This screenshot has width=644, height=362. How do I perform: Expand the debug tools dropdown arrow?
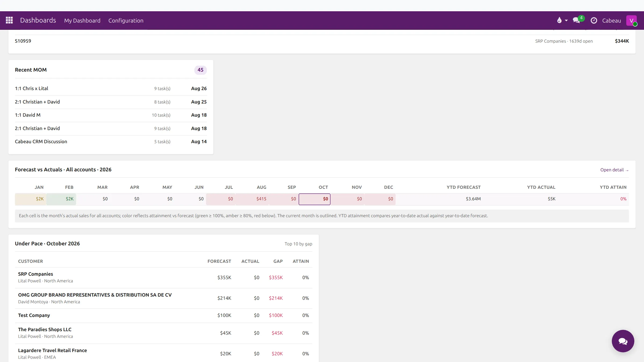click(x=566, y=21)
